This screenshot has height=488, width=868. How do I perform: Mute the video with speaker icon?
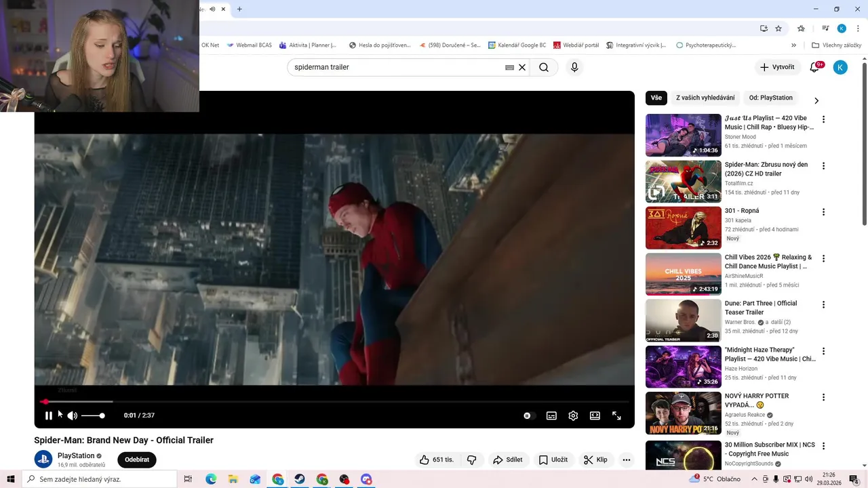tap(72, 415)
